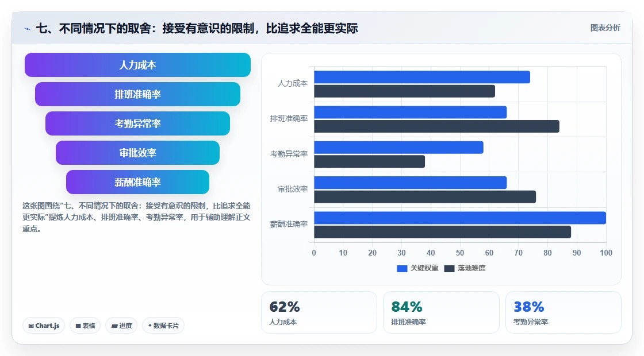This screenshot has width=644, height=356.
Task: Click the dark 落地难度 bar for 考勤异常率
Action: tap(370, 161)
